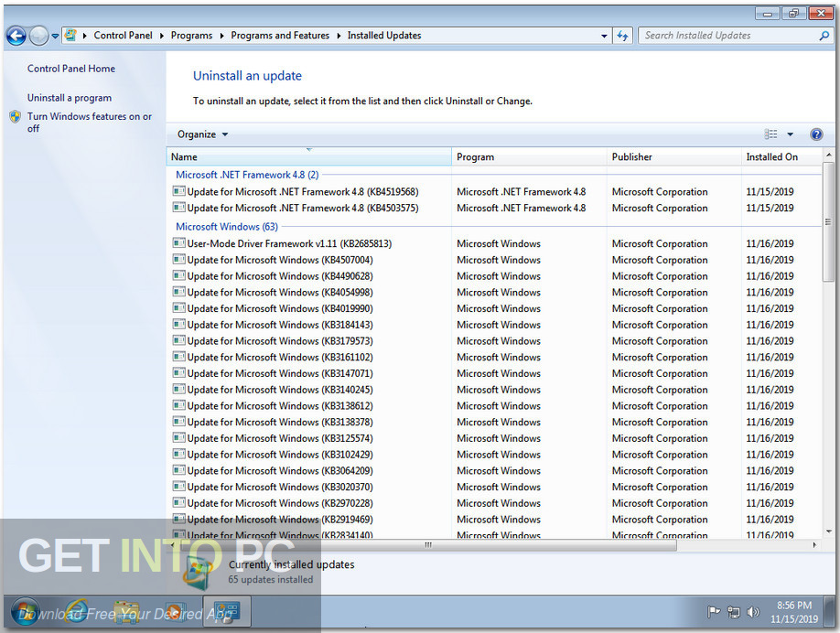
Task: Click the icon of update KB4519568
Action: 179,191
